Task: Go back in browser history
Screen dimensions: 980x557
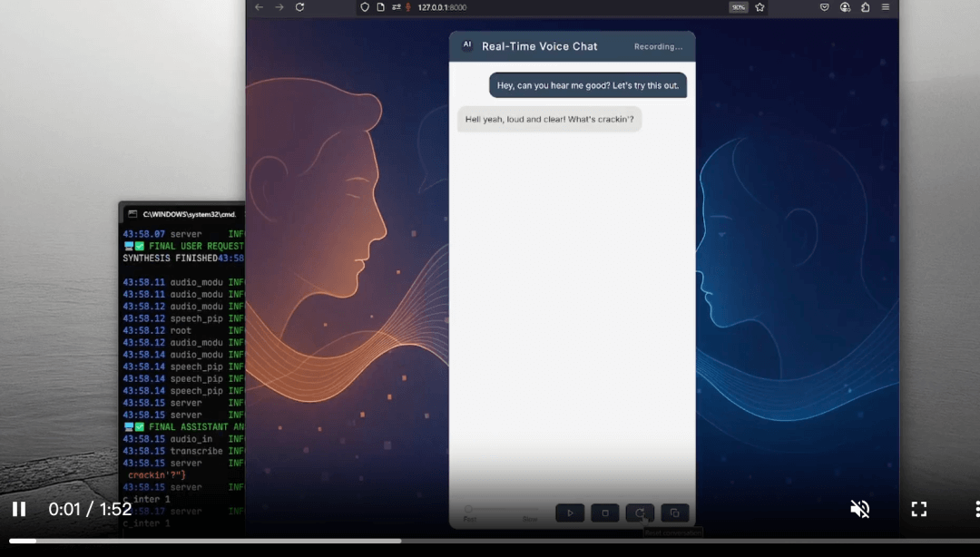Action: (x=260, y=7)
